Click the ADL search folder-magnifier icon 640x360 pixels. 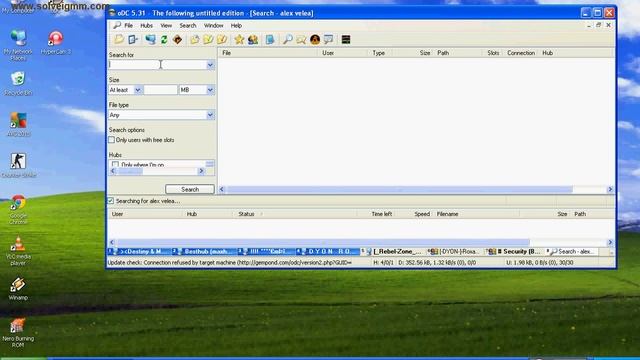pos(301,40)
